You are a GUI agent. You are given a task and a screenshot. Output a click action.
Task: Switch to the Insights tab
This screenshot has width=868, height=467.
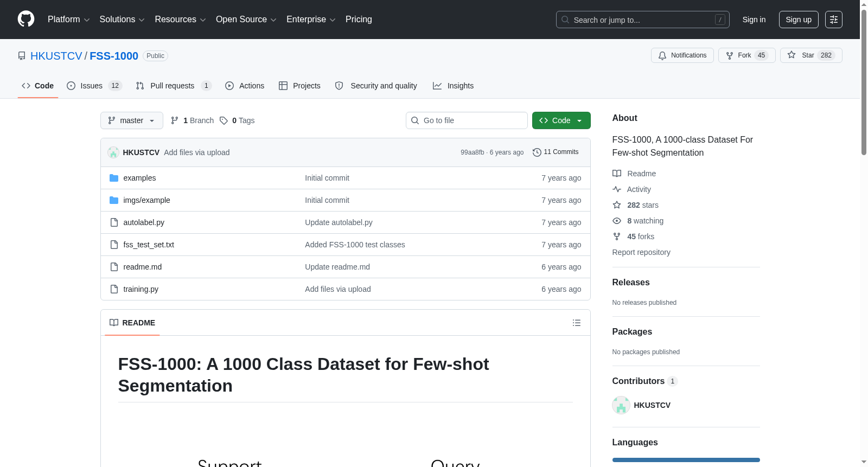(x=453, y=86)
